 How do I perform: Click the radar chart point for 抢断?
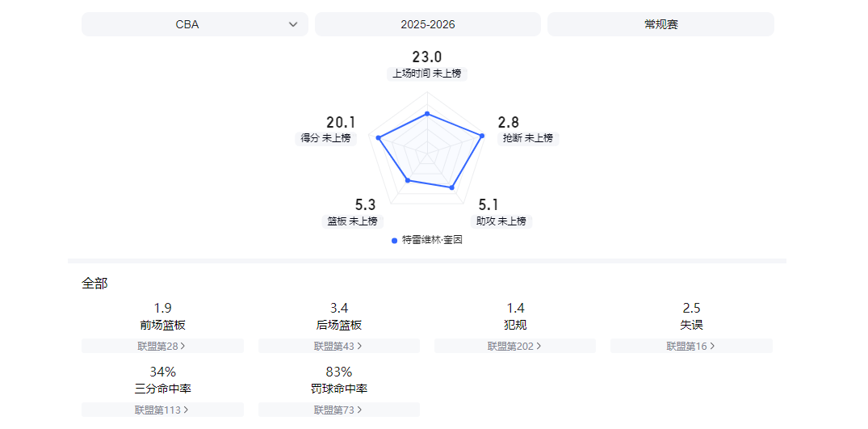tap(482, 136)
